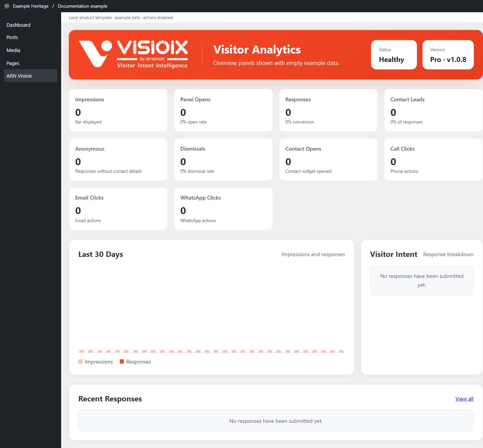Click the 'Contact widget opened' text
Viewport: 483px width, 448px height.
pyautogui.click(x=308, y=171)
